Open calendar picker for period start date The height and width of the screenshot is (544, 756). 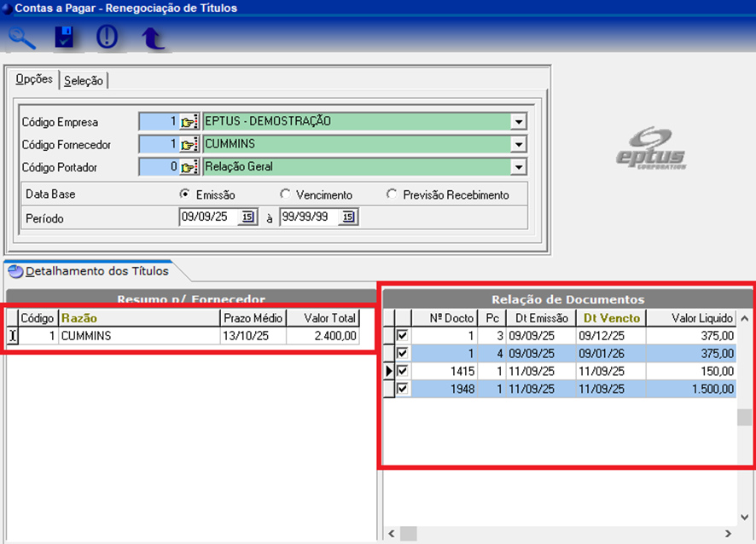pyautogui.click(x=248, y=217)
